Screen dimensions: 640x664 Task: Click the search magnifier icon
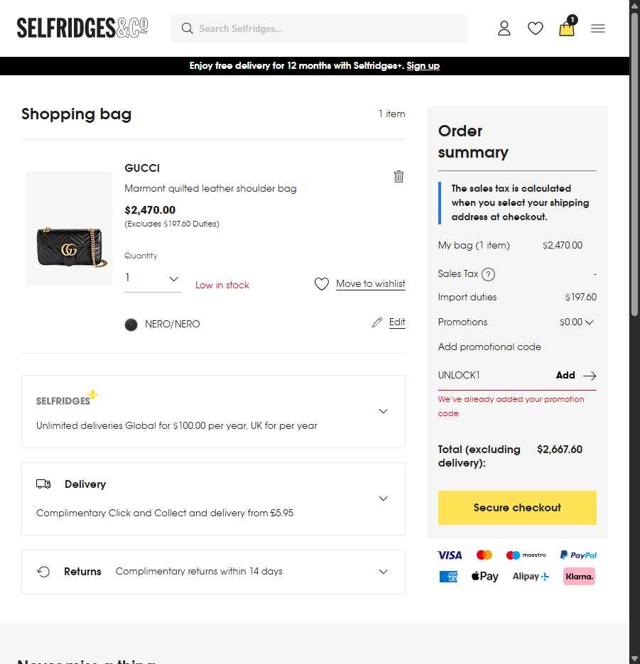click(187, 28)
